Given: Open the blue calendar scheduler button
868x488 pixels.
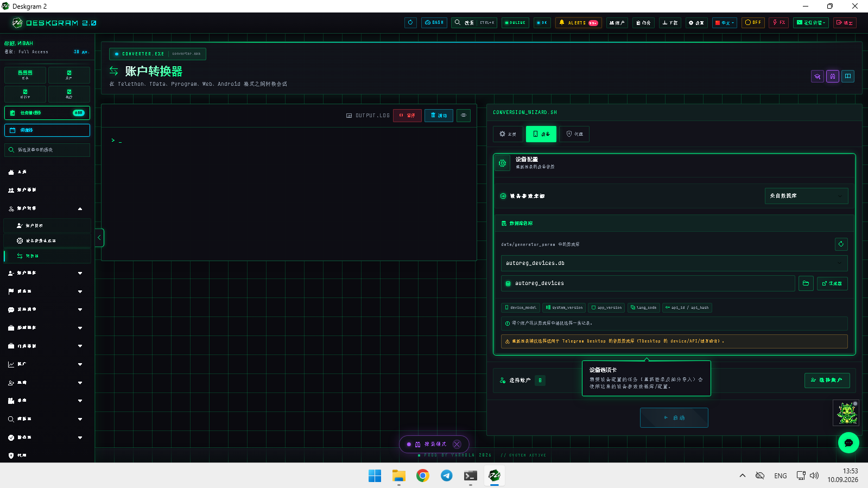Looking at the screenshot, I should (47, 130).
